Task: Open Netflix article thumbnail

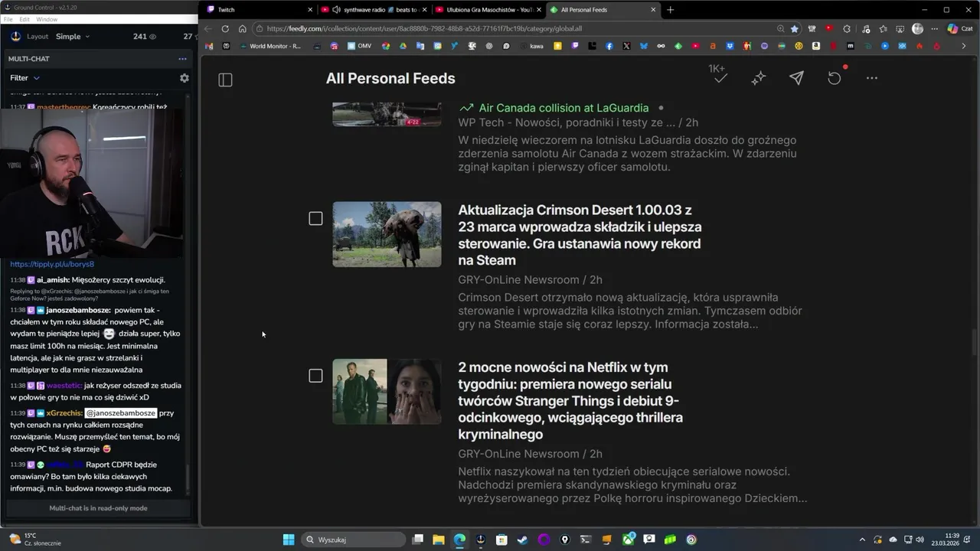Action: 387,391
